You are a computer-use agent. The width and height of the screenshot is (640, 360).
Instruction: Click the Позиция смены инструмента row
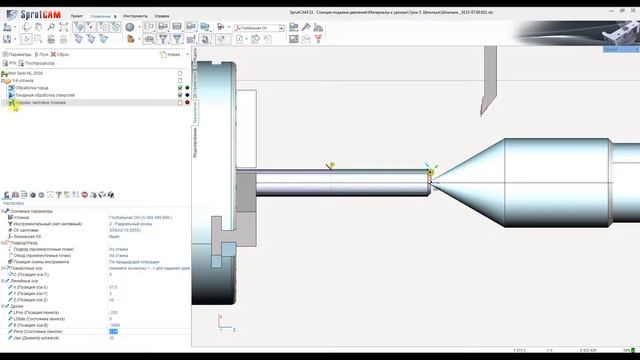pyautogui.click(x=95, y=262)
